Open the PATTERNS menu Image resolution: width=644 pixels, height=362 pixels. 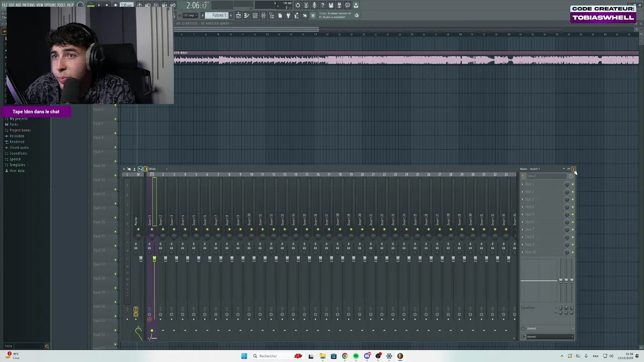(29, 5)
